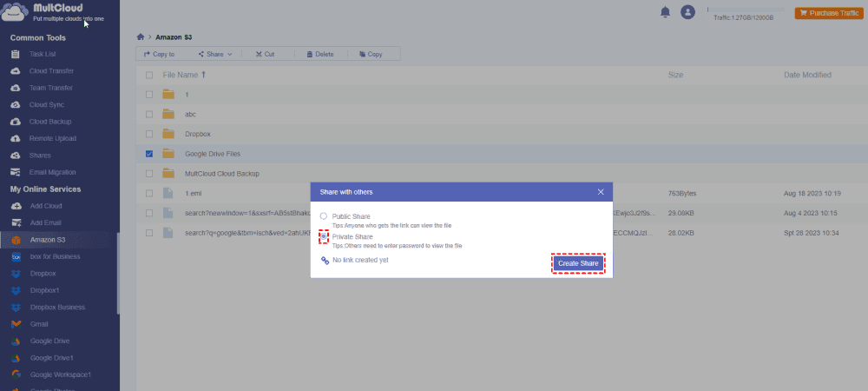Click the file name 1.eml
The width and height of the screenshot is (868, 391).
pos(193,193)
